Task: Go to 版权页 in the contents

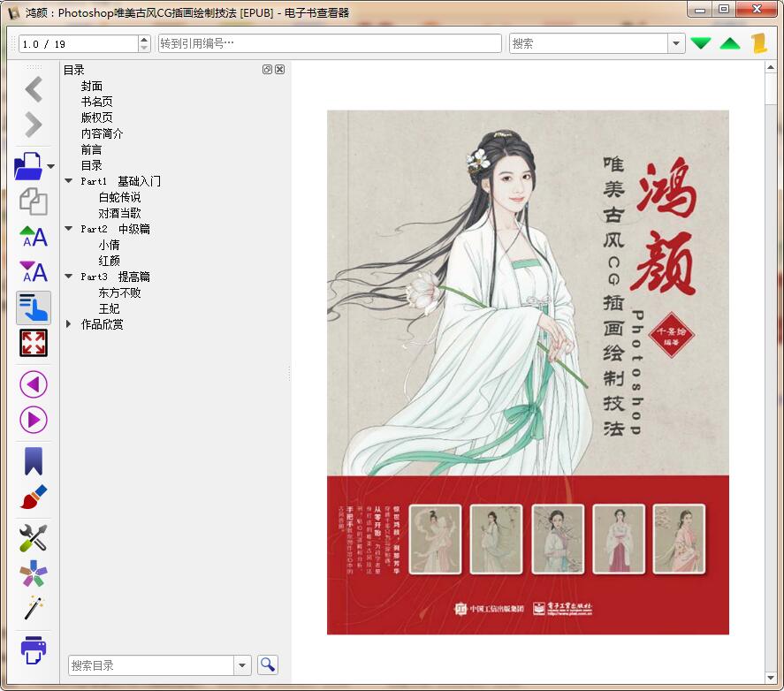Action: (96, 118)
